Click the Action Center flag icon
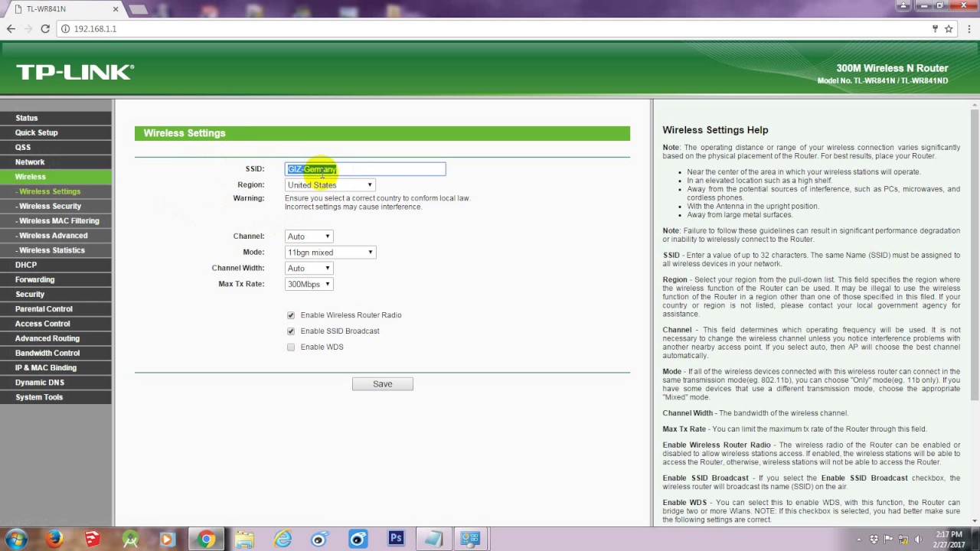980x551 pixels. coord(890,539)
